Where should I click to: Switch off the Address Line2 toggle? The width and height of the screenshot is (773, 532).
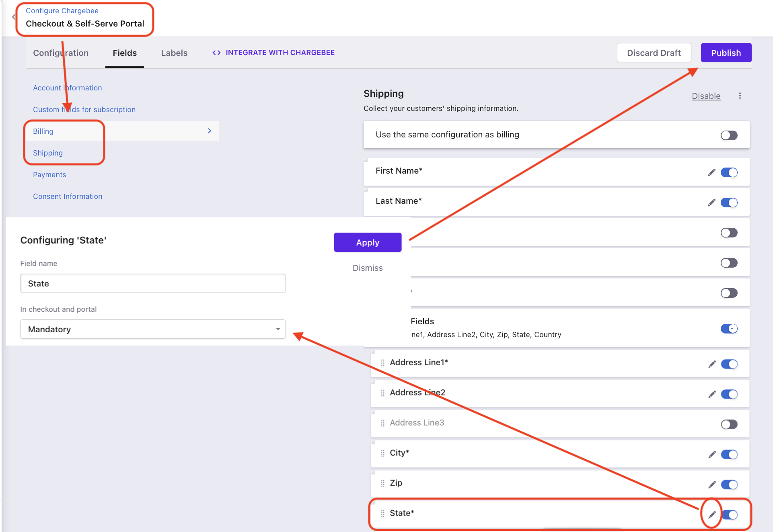coord(729,394)
